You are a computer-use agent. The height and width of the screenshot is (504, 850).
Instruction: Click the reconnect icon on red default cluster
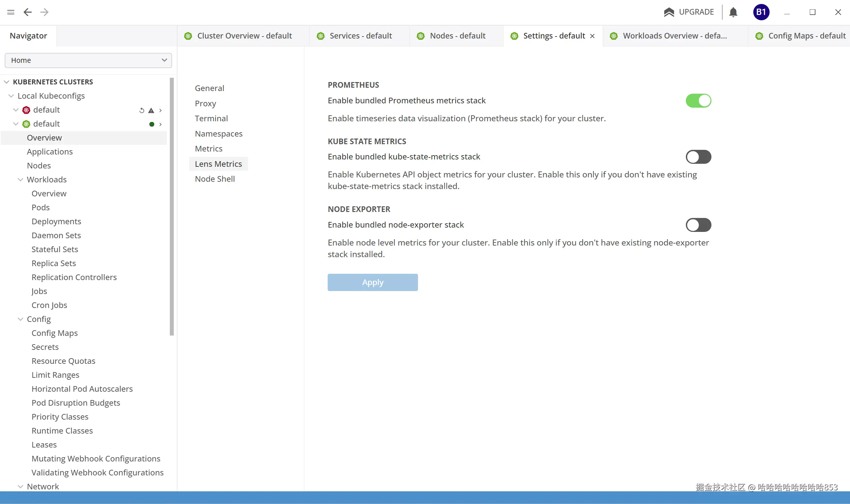tap(142, 110)
